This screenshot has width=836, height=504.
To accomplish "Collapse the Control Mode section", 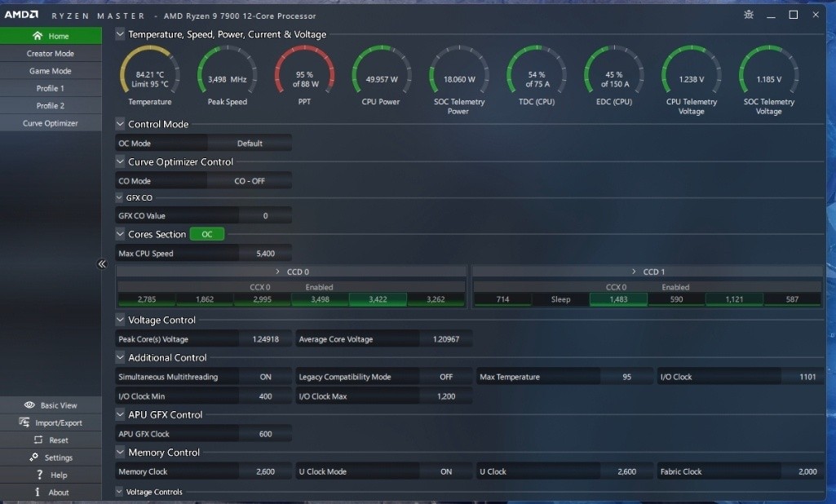I will click(121, 124).
